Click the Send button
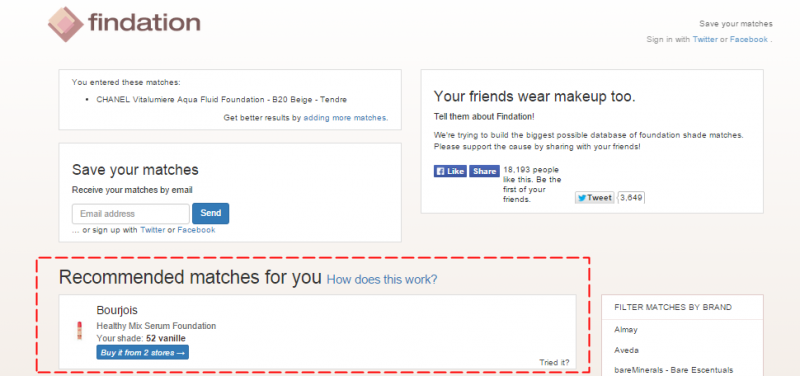Screen dimensions: 800x376 (x=210, y=214)
